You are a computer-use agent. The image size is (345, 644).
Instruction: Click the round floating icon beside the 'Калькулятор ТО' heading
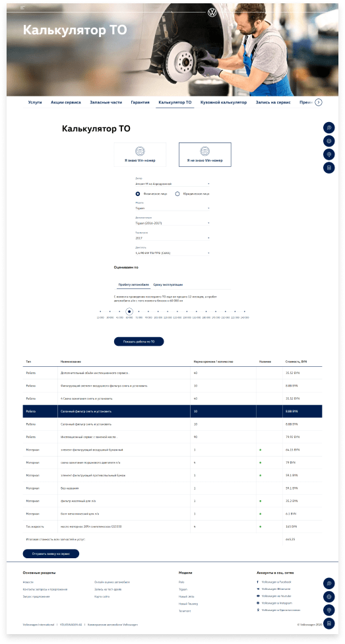[329, 128]
